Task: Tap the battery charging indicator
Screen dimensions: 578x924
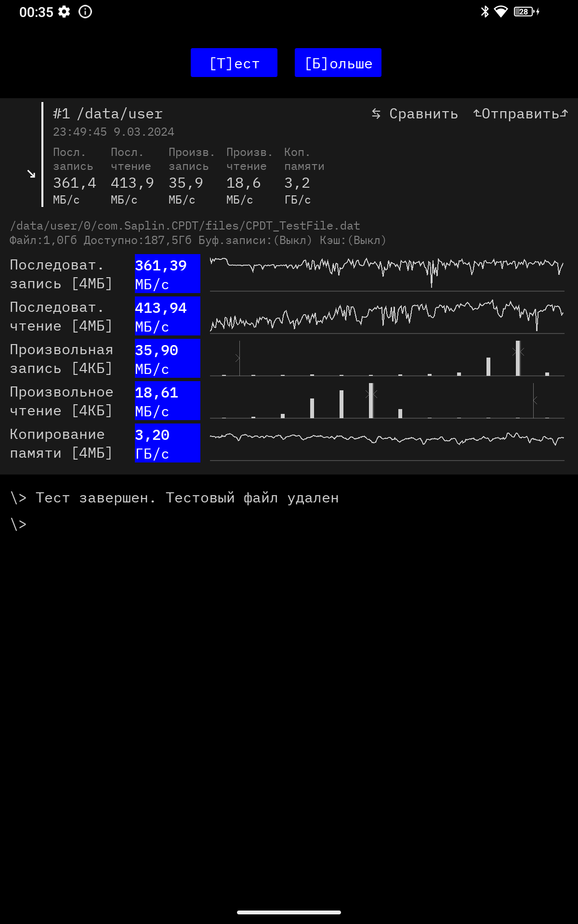Action: pyautogui.click(x=526, y=12)
